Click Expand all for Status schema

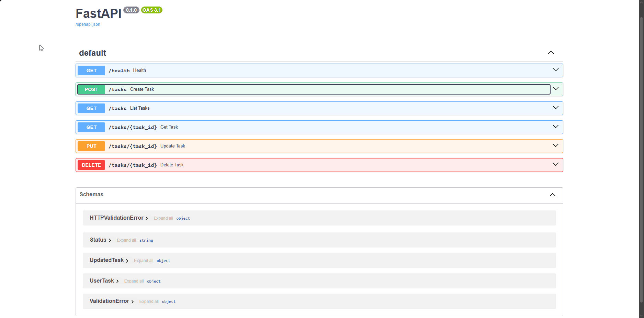(126, 240)
